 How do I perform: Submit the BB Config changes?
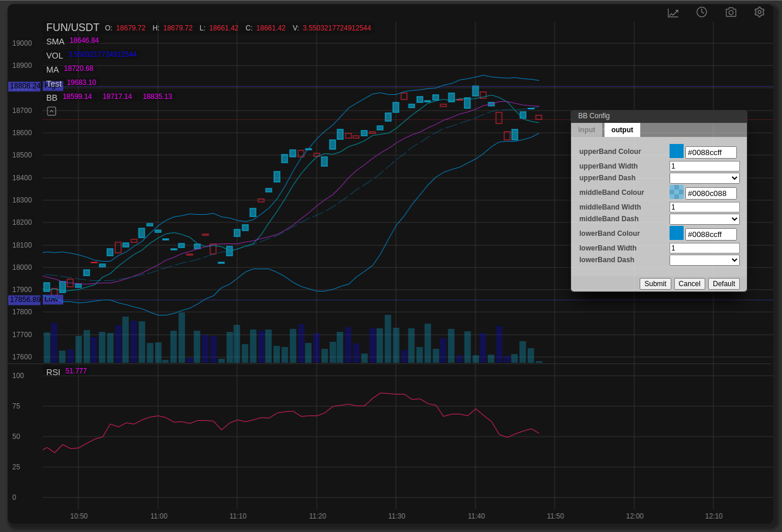[655, 284]
